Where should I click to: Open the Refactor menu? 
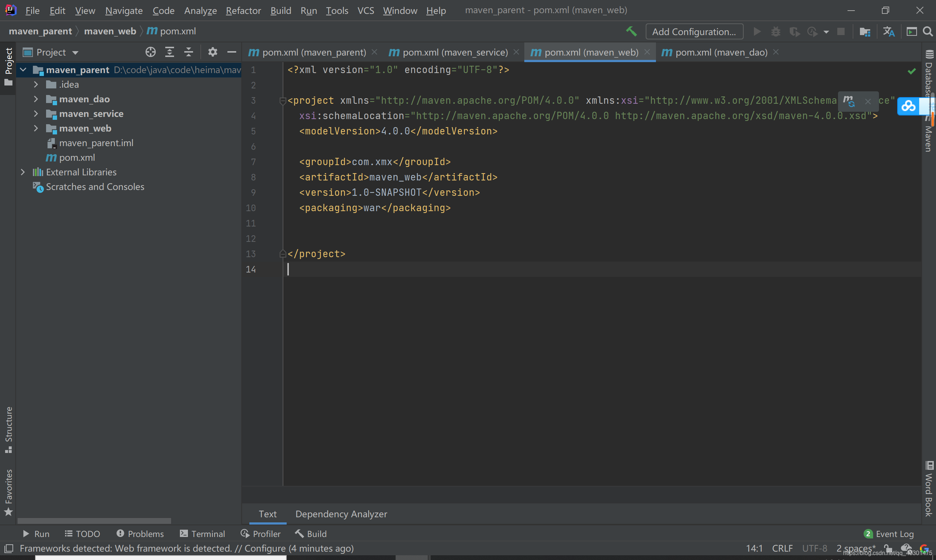coord(243,11)
